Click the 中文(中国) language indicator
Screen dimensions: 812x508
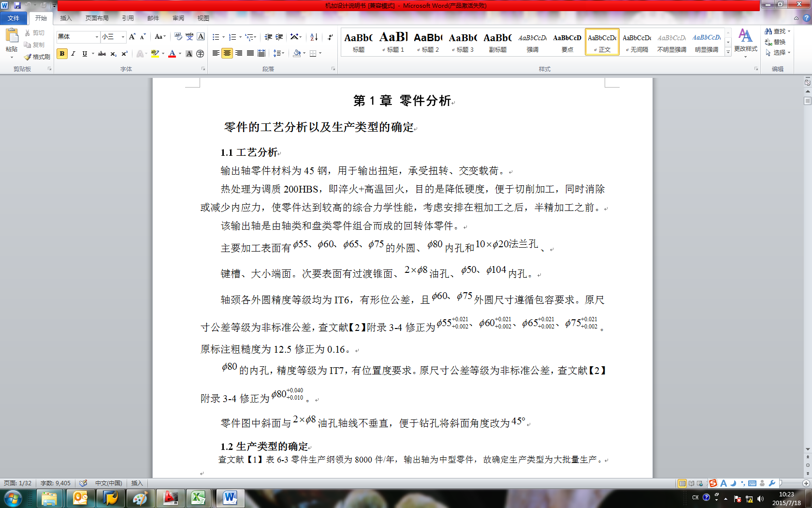tap(108, 483)
